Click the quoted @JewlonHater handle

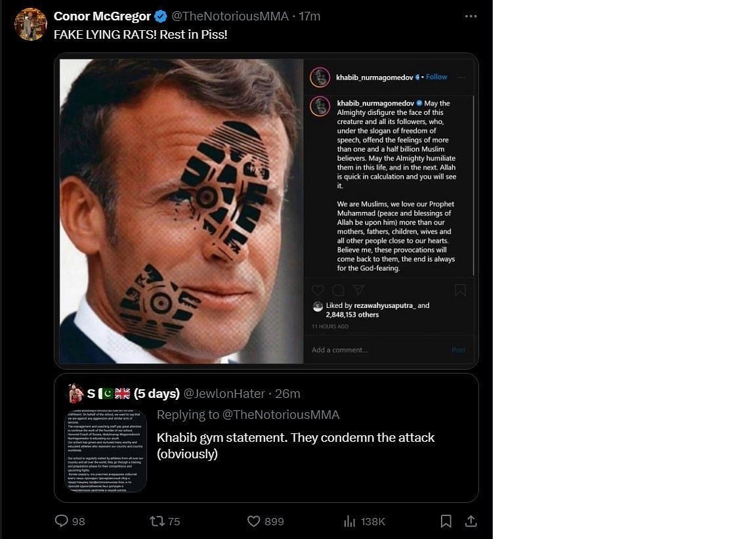coord(224,393)
